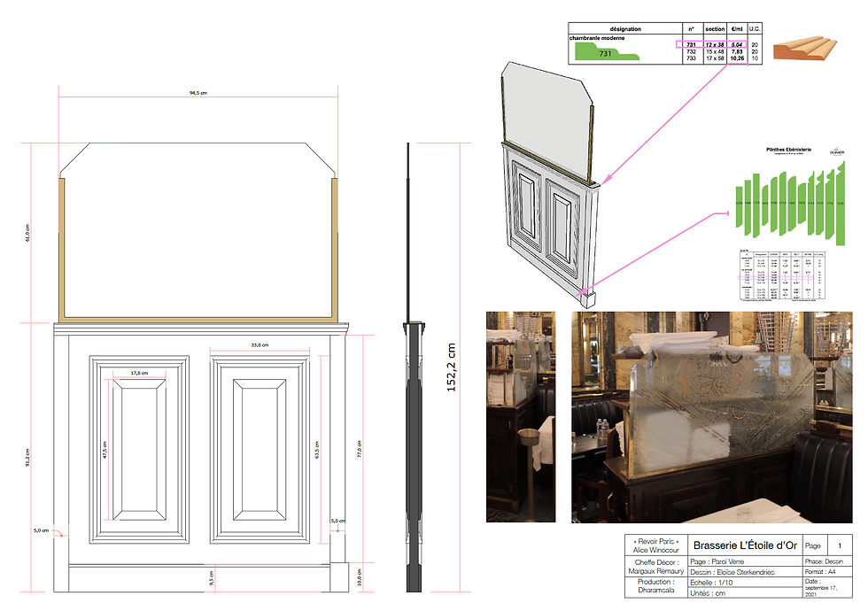Click the Revoir Paris Alice Winocour cell

pyautogui.click(x=656, y=545)
